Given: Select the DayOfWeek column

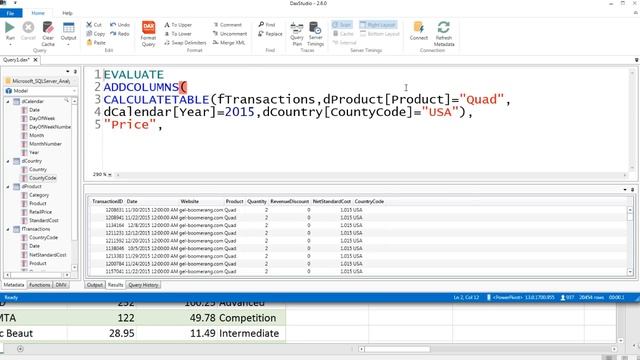Looking at the screenshot, I should [x=42, y=118].
